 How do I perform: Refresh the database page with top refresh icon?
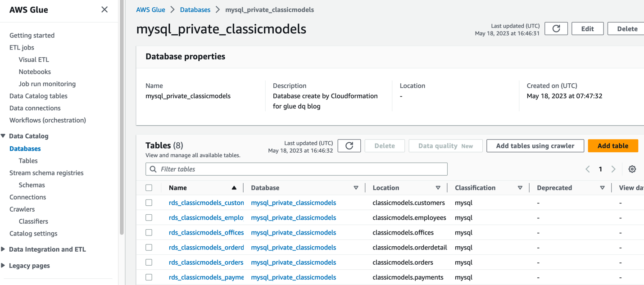tap(556, 29)
